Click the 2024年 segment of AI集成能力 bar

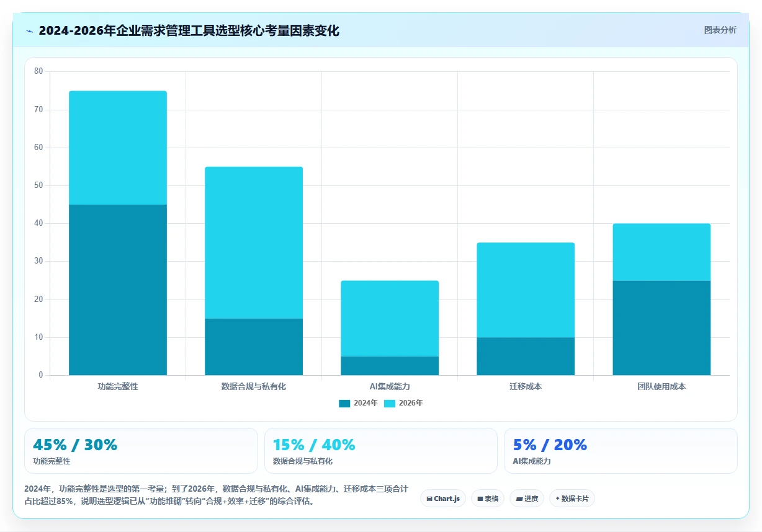pyautogui.click(x=390, y=366)
